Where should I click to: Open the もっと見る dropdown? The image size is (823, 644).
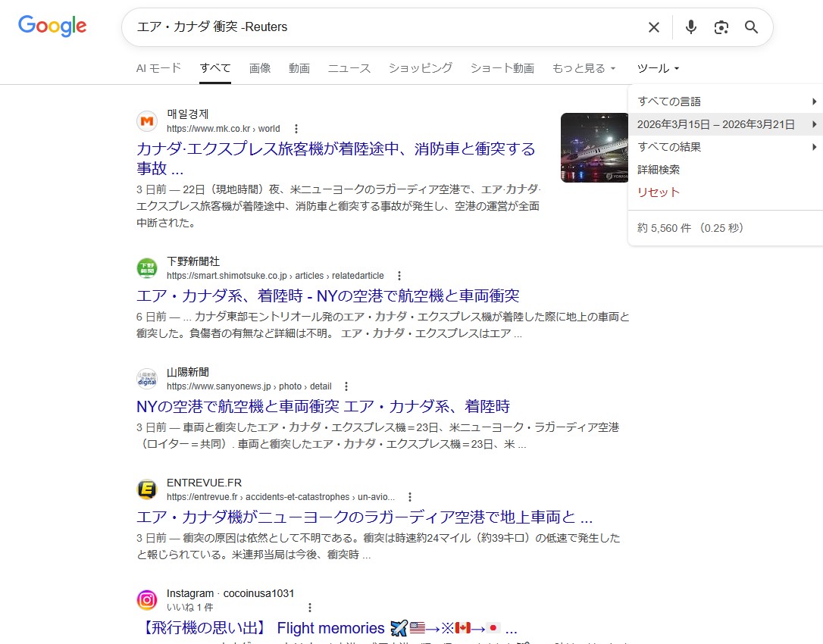(584, 68)
